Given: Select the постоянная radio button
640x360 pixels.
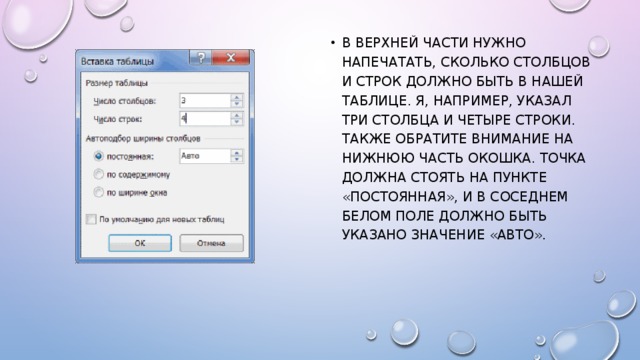Looking at the screenshot, I should tap(98, 156).
